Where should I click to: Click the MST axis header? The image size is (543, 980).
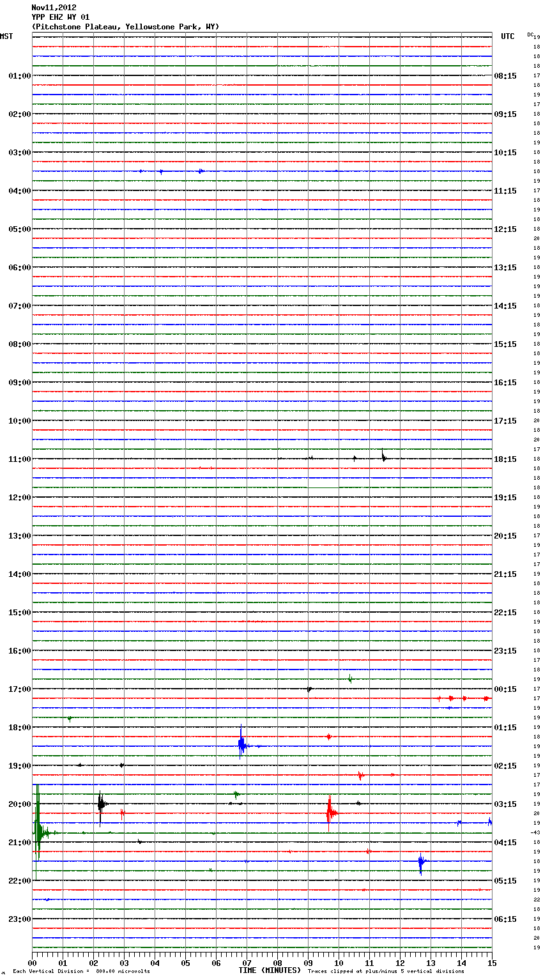(x=6, y=36)
